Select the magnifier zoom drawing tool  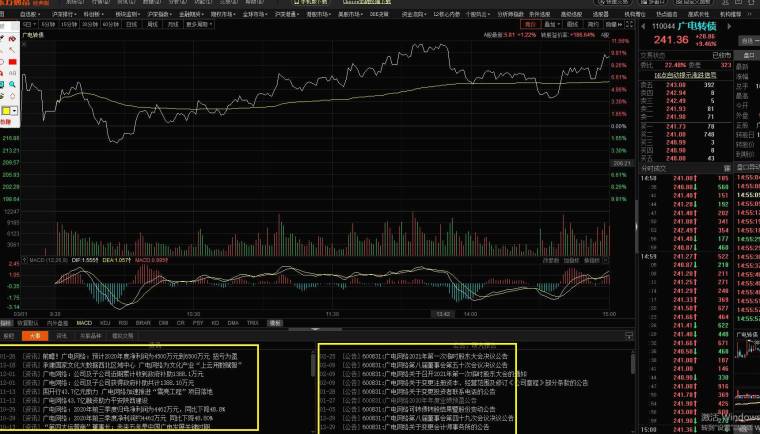[12, 84]
